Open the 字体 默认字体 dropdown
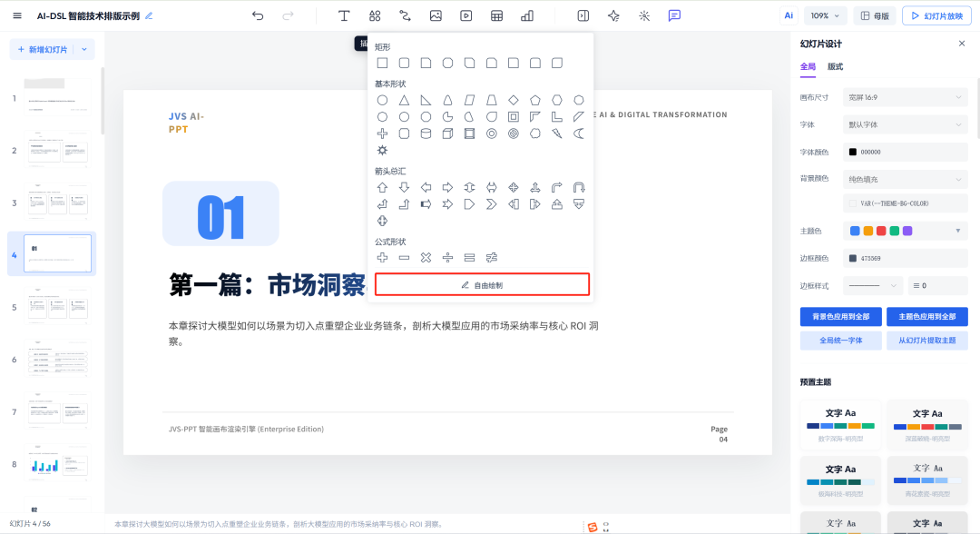 click(905, 124)
